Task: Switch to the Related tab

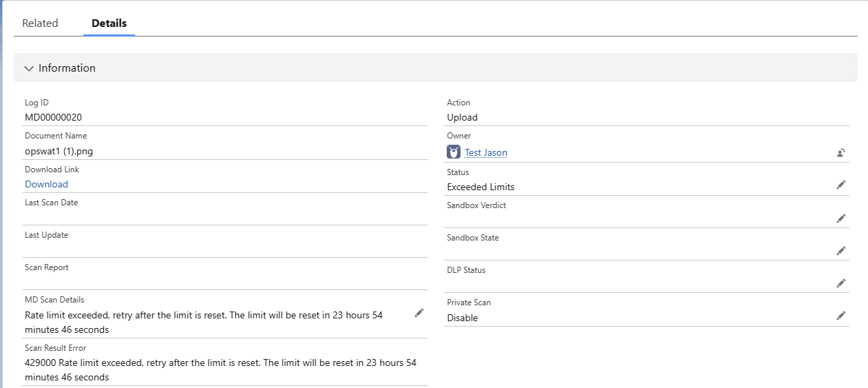Action: 40,23
